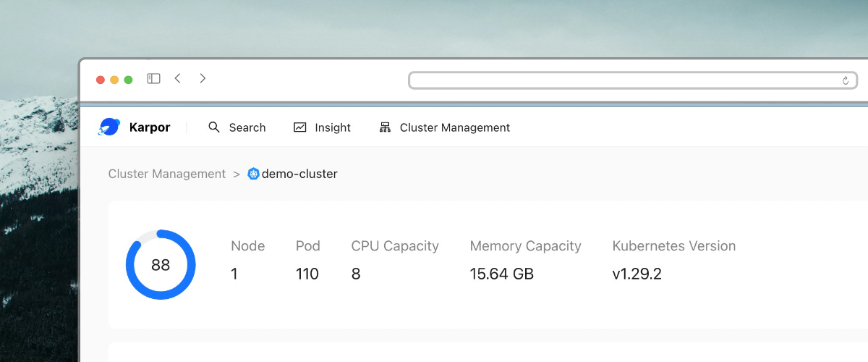Toggle the browser sidebar panel icon
This screenshot has width=868, height=362.
click(153, 79)
